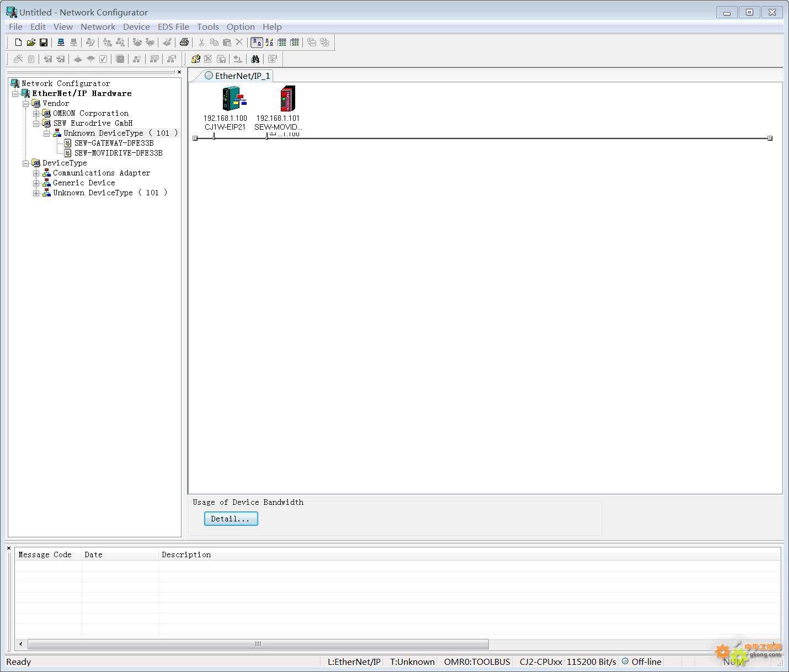Switch to large icons view

pyautogui.click(x=257, y=42)
